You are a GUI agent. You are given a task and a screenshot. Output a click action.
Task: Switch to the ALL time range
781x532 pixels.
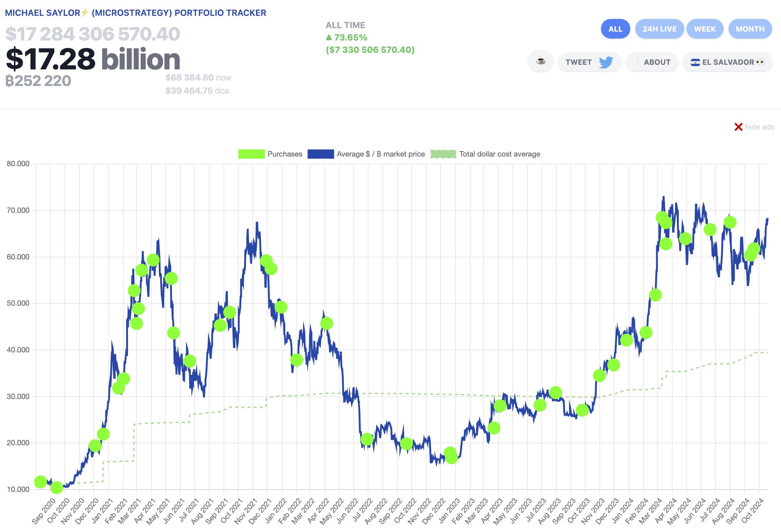(x=615, y=29)
